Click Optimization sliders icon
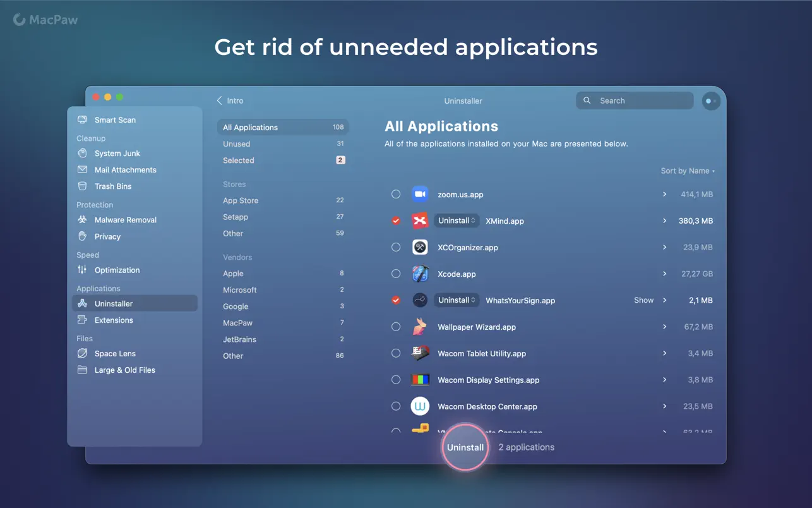This screenshot has width=812, height=508. pos(82,269)
